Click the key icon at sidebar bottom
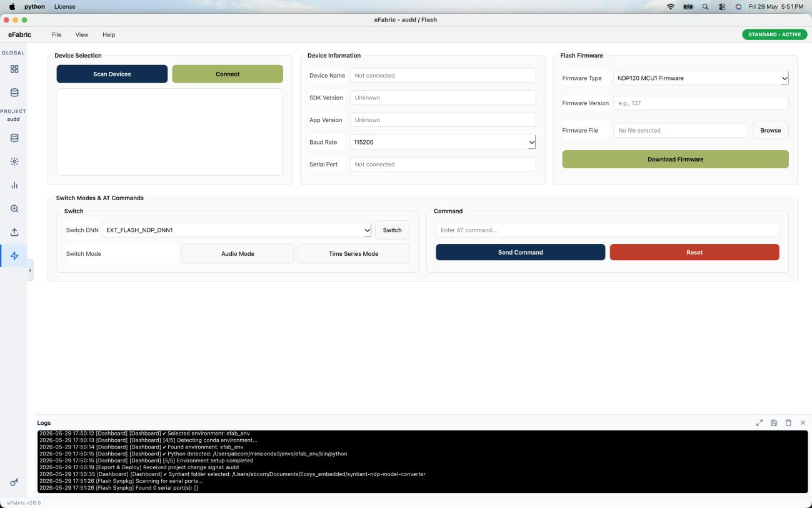This screenshot has height=508, width=812. pyautogui.click(x=14, y=482)
